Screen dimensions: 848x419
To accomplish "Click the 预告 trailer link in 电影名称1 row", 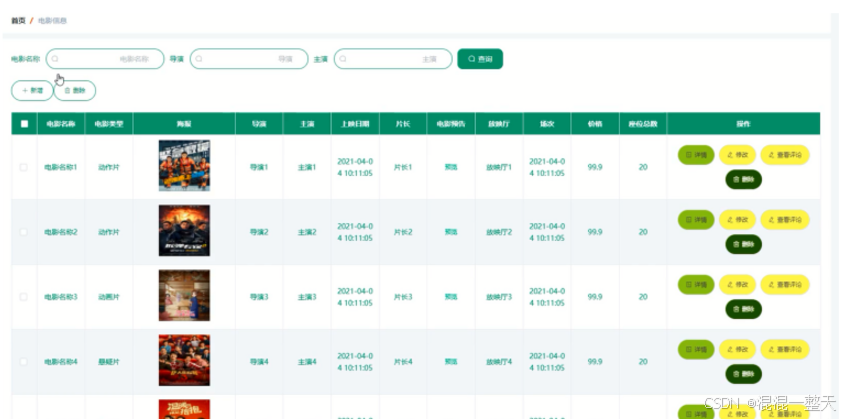I will [451, 168].
